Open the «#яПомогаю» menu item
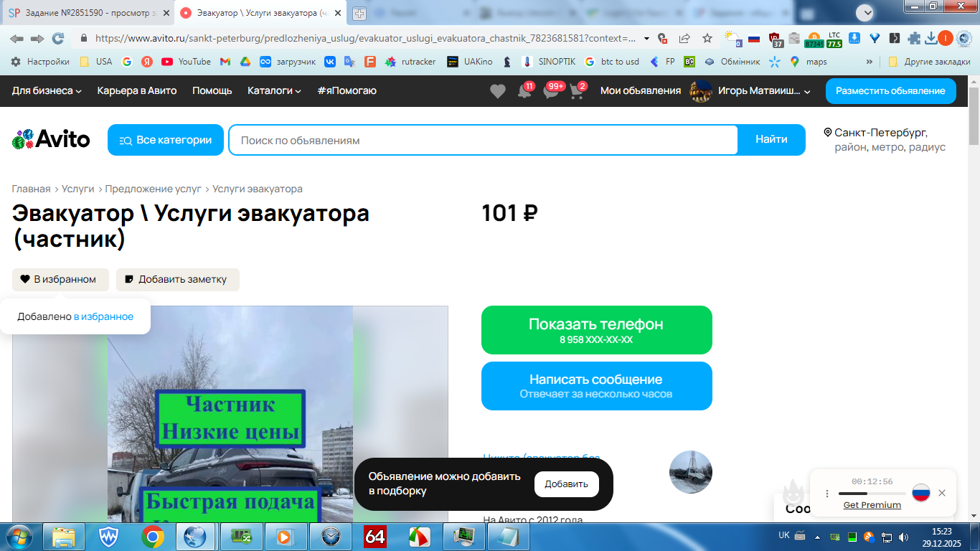 [x=347, y=91]
